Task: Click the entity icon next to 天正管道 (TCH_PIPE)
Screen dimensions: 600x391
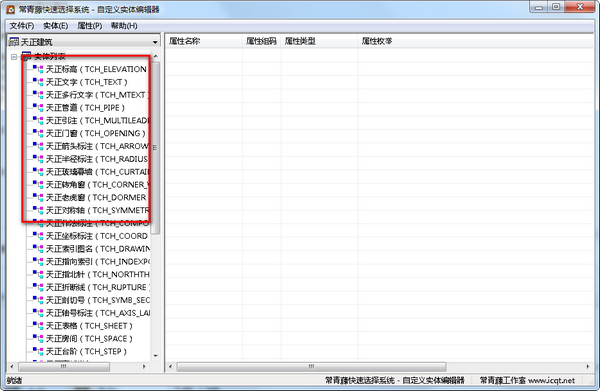Action: (38, 108)
